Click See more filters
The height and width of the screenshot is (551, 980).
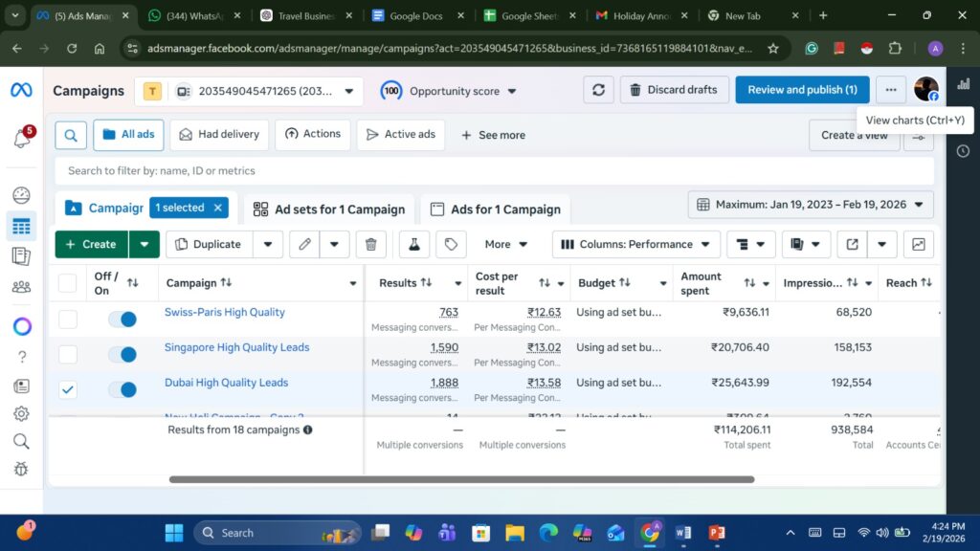pyautogui.click(x=493, y=135)
